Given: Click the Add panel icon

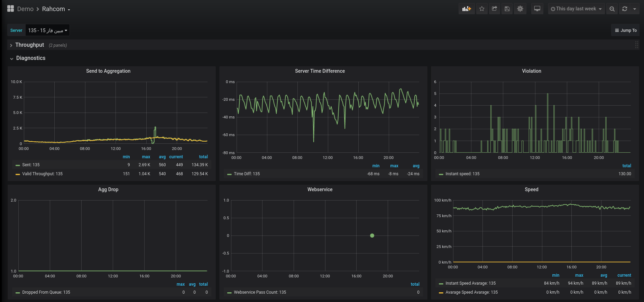Looking at the screenshot, I should (467, 9).
